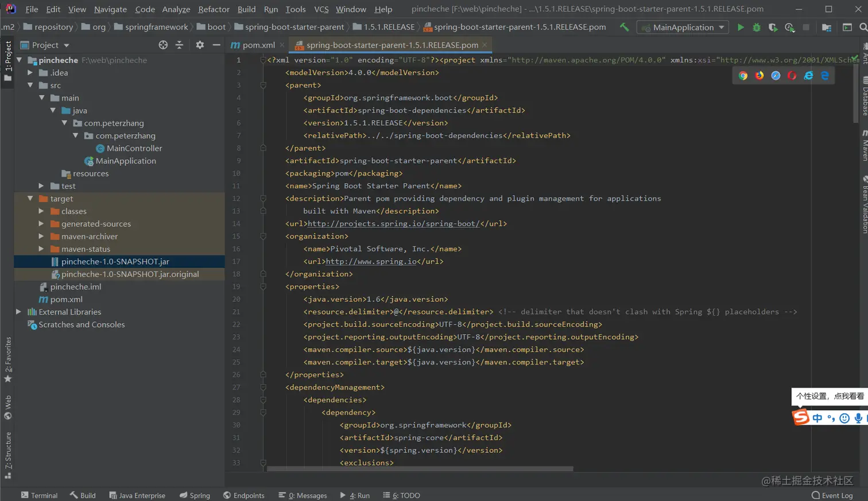Viewport: 868px width, 501px height.
Task: Collapse the target folder tree node
Action: tap(30, 199)
